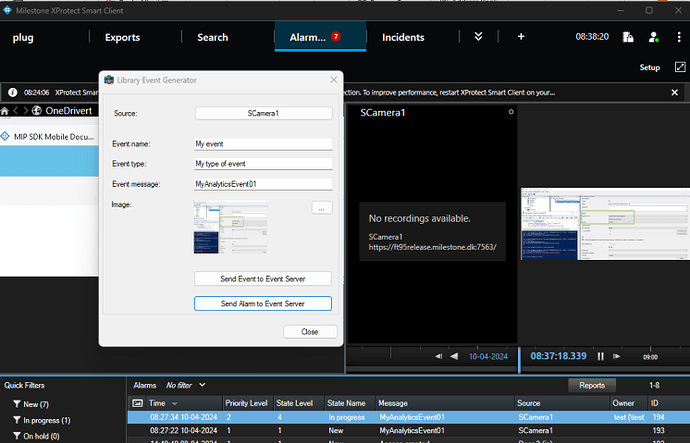Click the globe icon beside OneDrivert
This screenshot has width=690, height=443.
pyautogui.click(x=37, y=111)
